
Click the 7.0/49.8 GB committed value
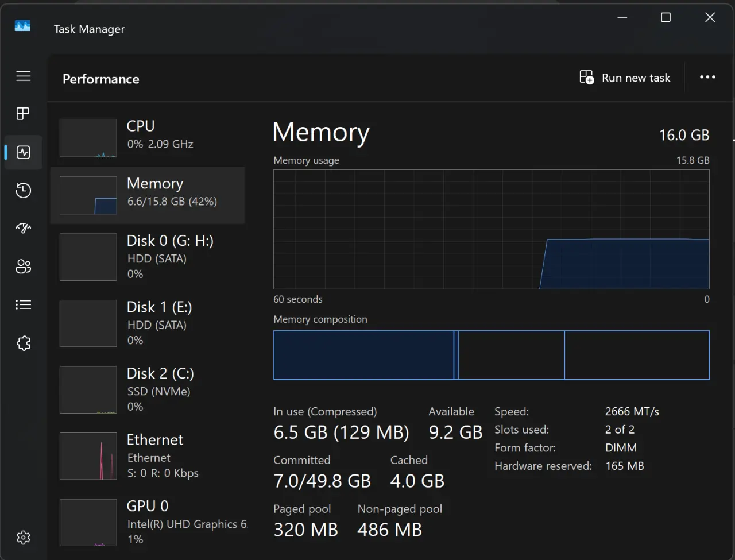coord(322,481)
